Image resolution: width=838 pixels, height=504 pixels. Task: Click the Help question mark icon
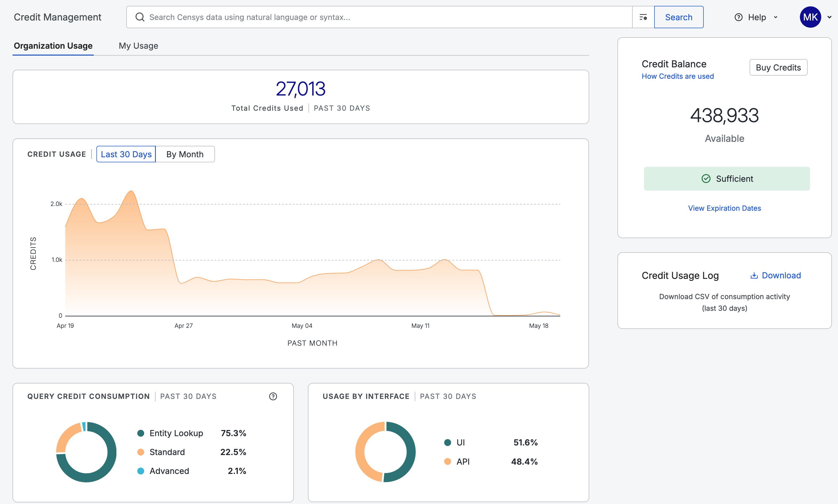[x=738, y=17]
